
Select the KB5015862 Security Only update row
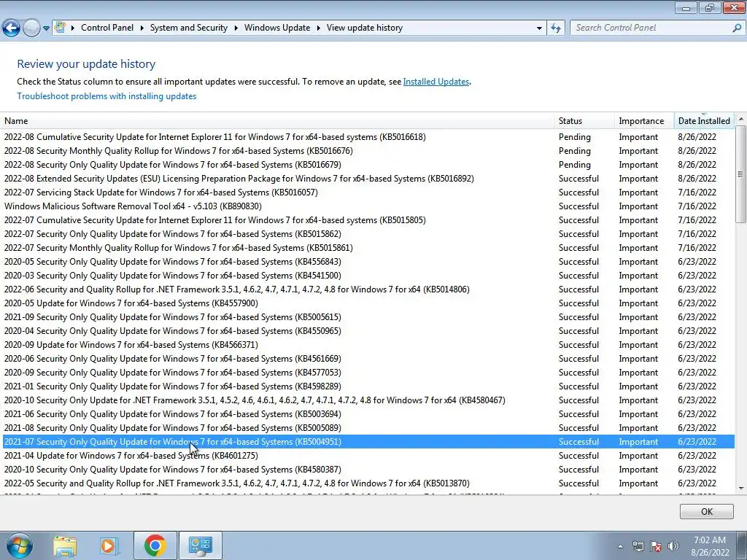click(x=367, y=234)
